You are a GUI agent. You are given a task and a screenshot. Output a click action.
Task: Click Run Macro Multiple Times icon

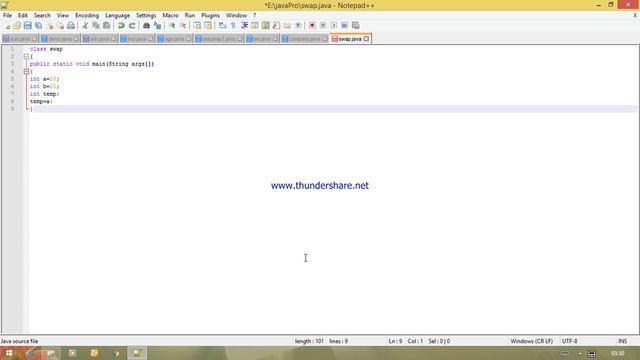point(344,26)
